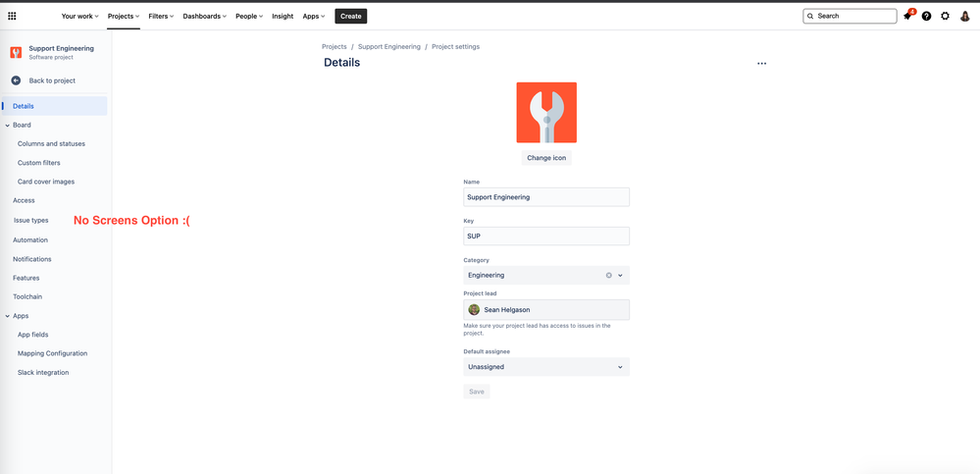Viewport: 980px width, 474px height.
Task: Open the settings gear icon
Action: pyautogui.click(x=945, y=17)
